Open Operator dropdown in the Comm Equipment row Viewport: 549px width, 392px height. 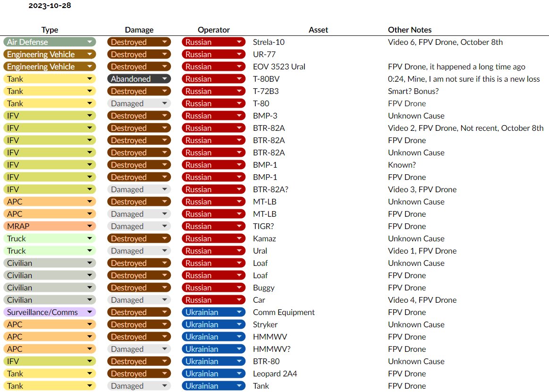click(213, 312)
